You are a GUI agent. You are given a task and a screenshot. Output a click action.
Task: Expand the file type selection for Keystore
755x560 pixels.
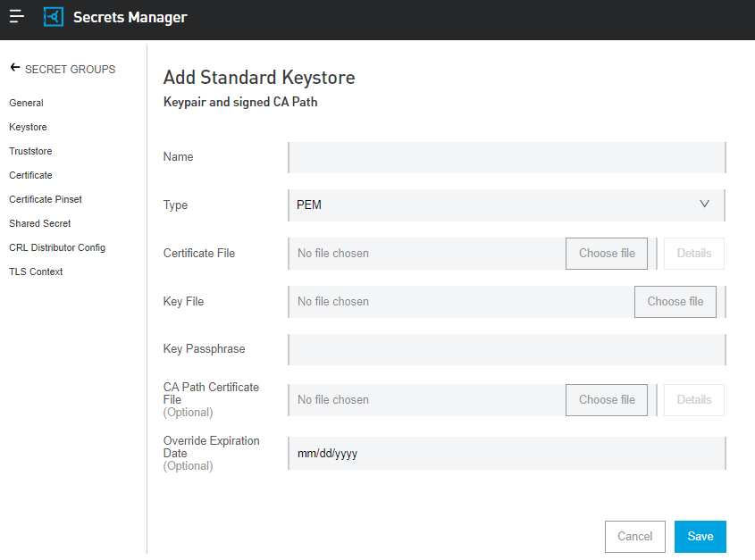point(705,205)
